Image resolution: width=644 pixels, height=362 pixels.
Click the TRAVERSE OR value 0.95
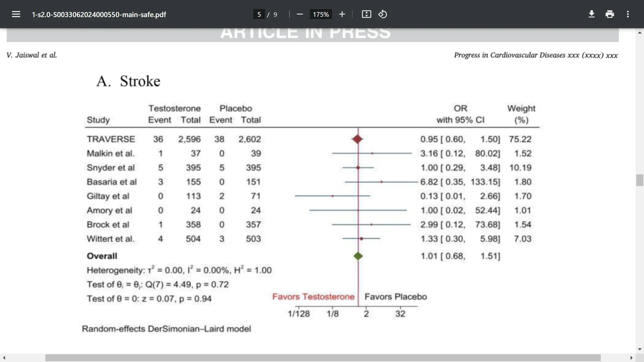coord(429,139)
